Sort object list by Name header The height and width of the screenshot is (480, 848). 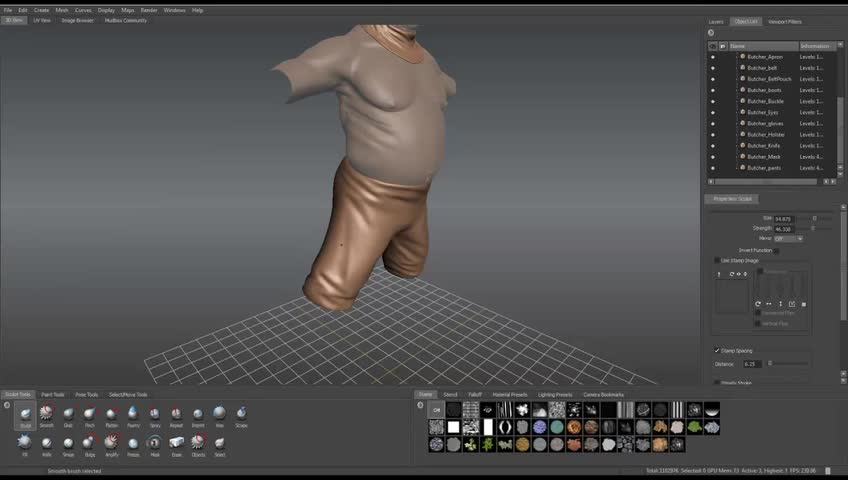pos(763,46)
